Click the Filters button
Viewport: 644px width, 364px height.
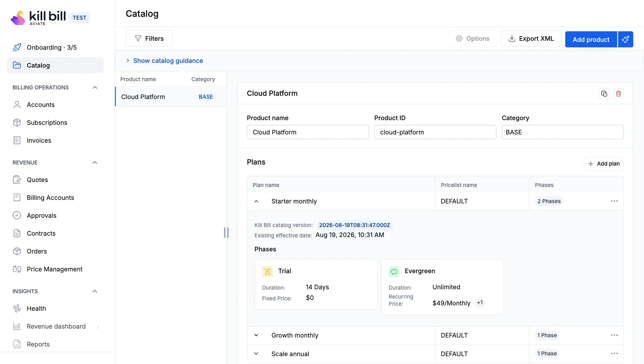point(149,39)
